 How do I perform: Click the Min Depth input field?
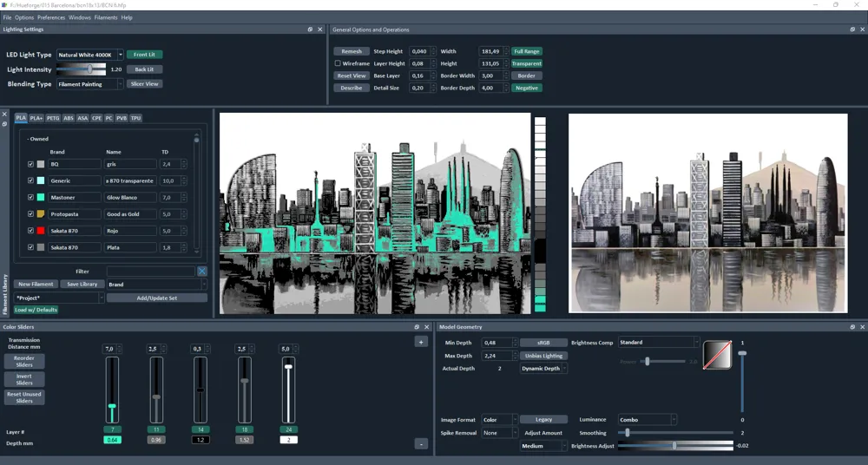tap(499, 343)
